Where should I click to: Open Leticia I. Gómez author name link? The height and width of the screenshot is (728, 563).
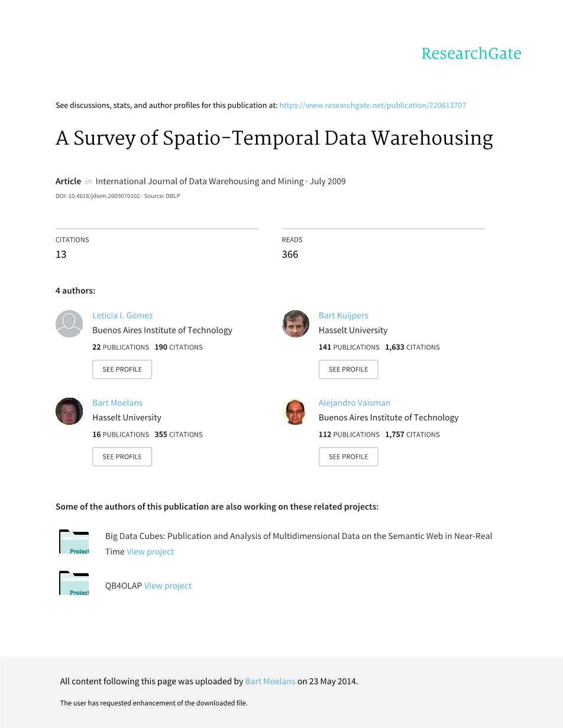click(x=122, y=316)
